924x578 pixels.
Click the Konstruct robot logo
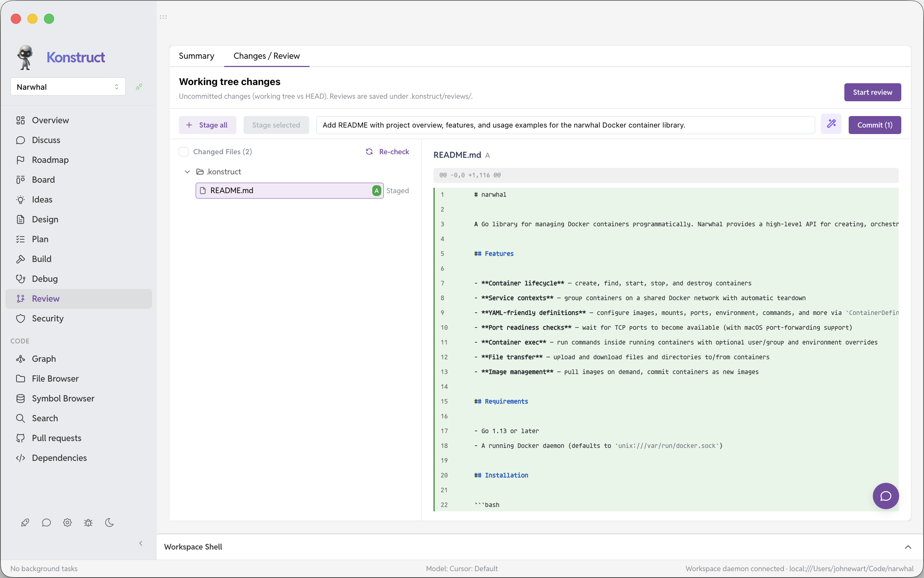[25, 57]
